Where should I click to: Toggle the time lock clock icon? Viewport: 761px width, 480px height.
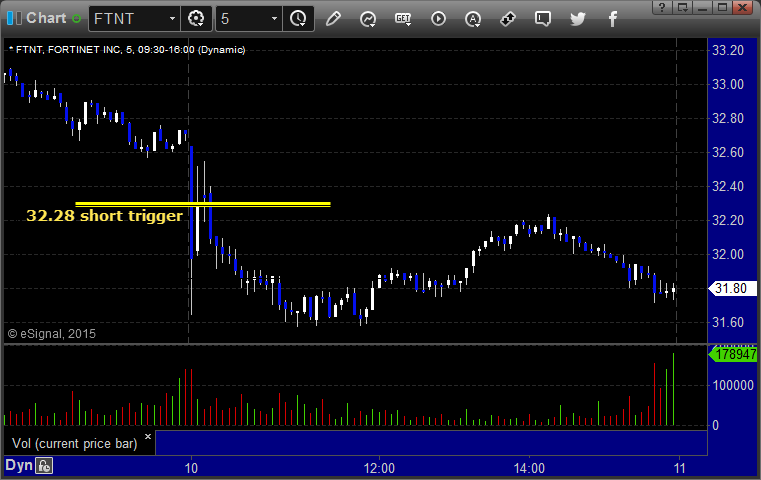point(44,466)
